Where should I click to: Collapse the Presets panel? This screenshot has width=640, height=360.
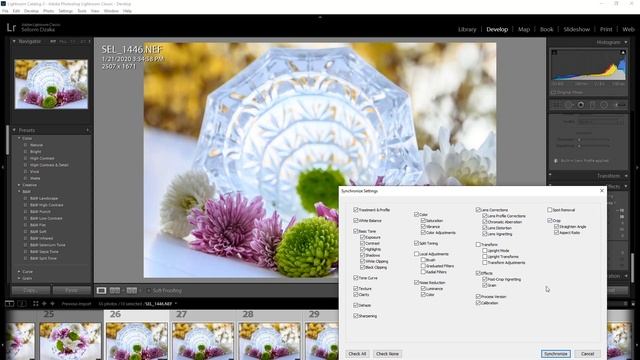click(14, 130)
